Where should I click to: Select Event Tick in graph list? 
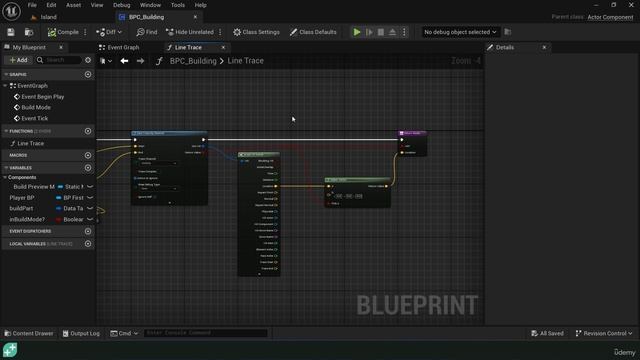[x=35, y=118]
